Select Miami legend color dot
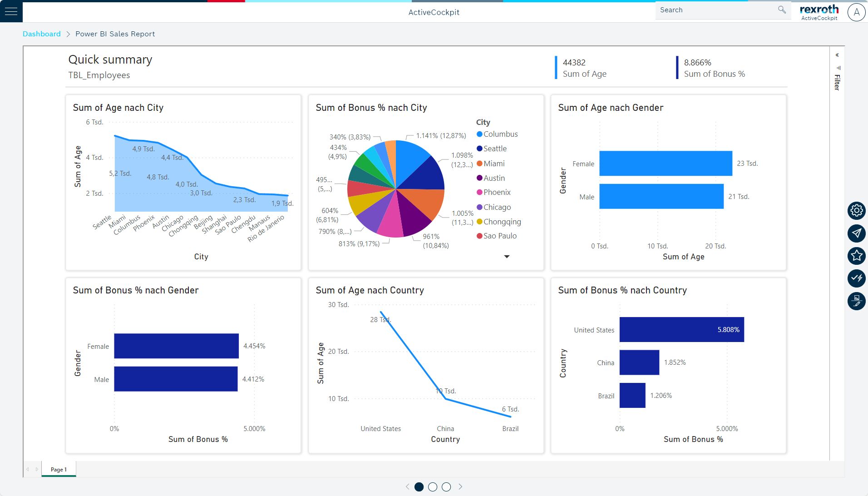This screenshot has width=868, height=496. 479,164
